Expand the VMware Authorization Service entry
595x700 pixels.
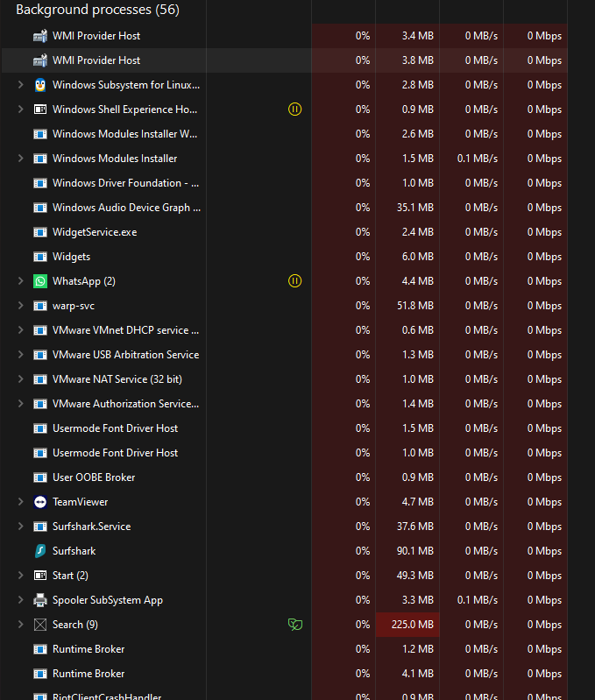pyautogui.click(x=20, y=404)
